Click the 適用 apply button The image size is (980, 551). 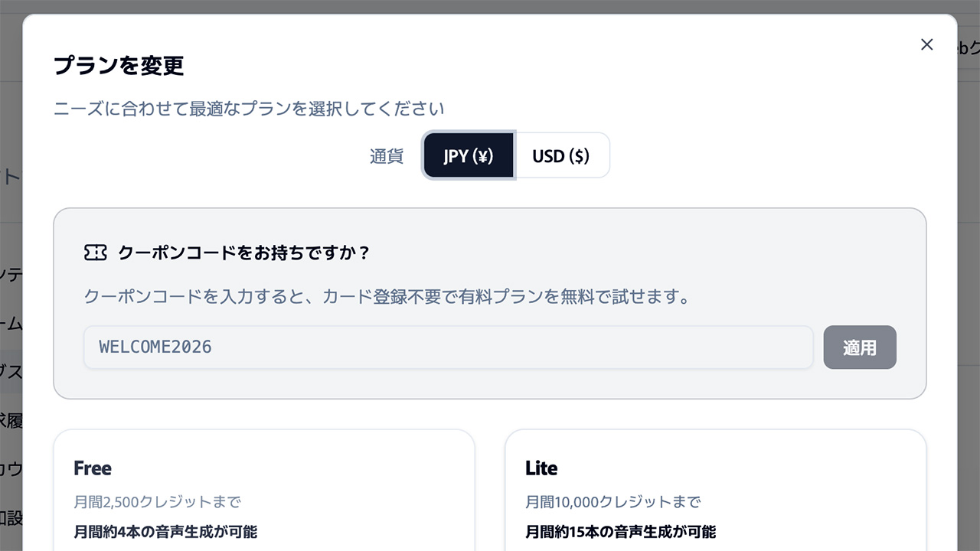(x=860, y=347)
